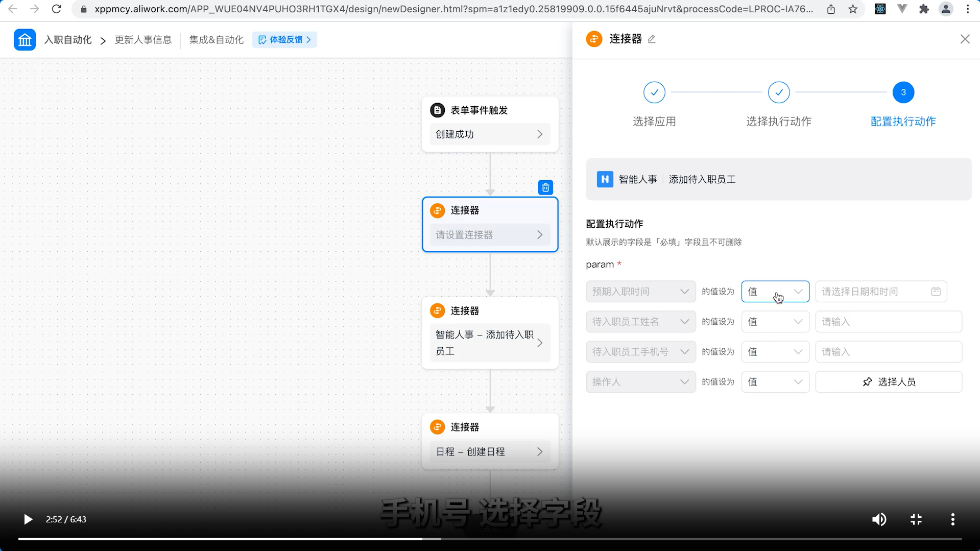The height and width of the screenshot is (551, 980).
Task: Open 创建成功 trigger setting
Action: (x=490, y=134)
